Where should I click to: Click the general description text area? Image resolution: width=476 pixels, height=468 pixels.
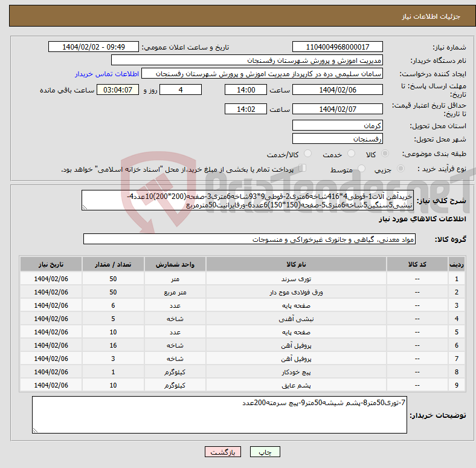(x=248, y=200)
